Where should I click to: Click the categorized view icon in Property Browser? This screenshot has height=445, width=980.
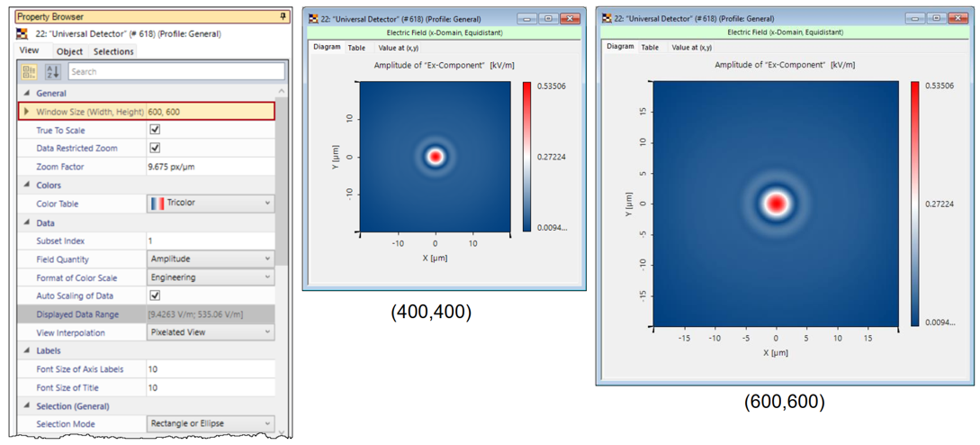tap(29, 72)
